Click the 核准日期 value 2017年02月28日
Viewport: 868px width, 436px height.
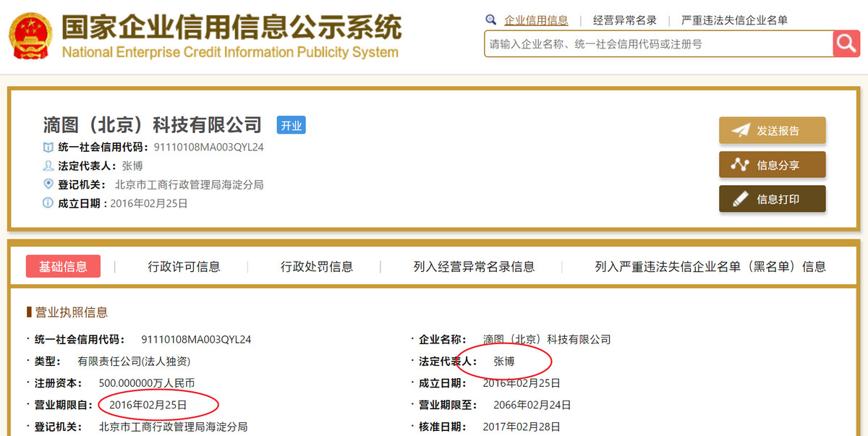(x=522, y=427)
